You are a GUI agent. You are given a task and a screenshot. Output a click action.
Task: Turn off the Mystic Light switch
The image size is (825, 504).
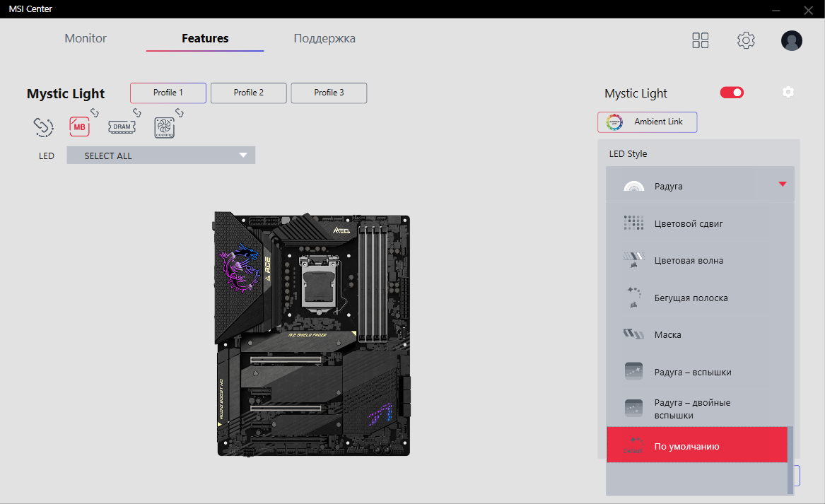pyautogui.click(x=732, y=93)
